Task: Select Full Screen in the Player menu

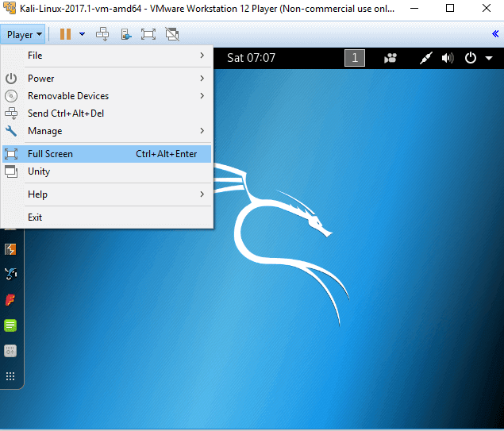Action: 106,154
